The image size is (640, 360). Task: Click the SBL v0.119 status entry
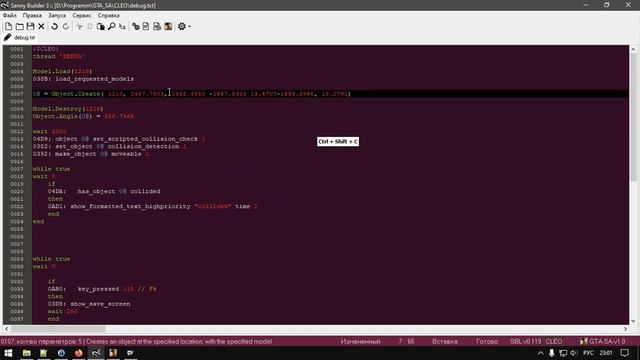coord(526,341)
